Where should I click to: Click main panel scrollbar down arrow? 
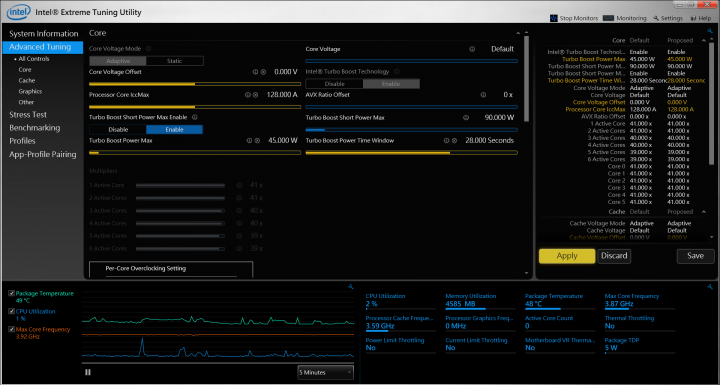coord(526,273)
